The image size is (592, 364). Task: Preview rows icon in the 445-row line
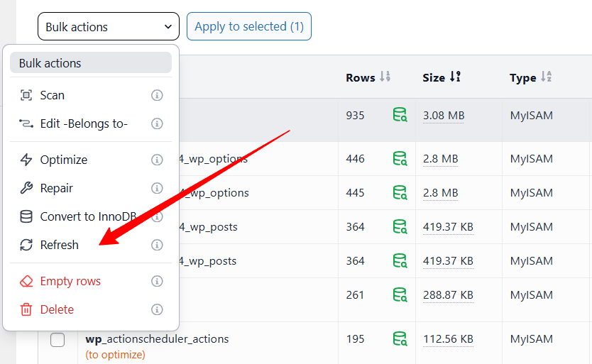(400, 192)
